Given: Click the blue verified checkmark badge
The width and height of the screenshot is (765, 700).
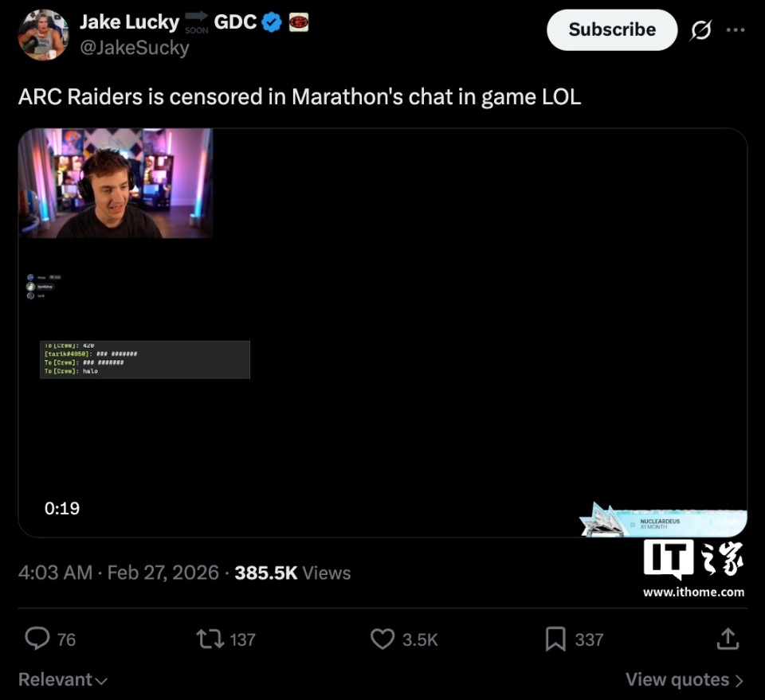Looking at the screenshot, I should click(x=271, y=22).
